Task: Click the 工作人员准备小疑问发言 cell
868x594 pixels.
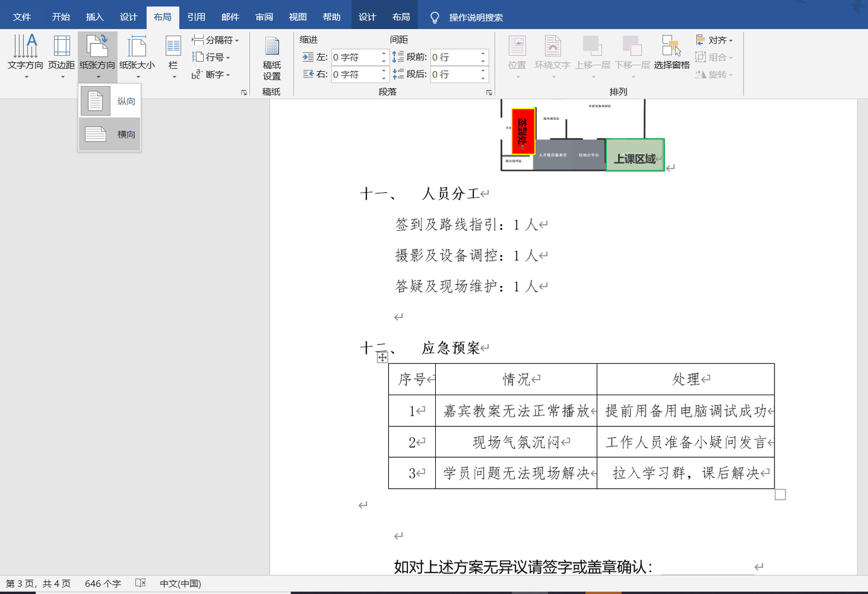Action: click(685, 442)
